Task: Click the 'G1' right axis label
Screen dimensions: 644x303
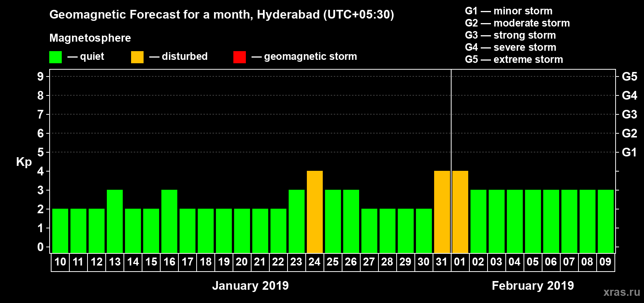Action: point(629,152)
